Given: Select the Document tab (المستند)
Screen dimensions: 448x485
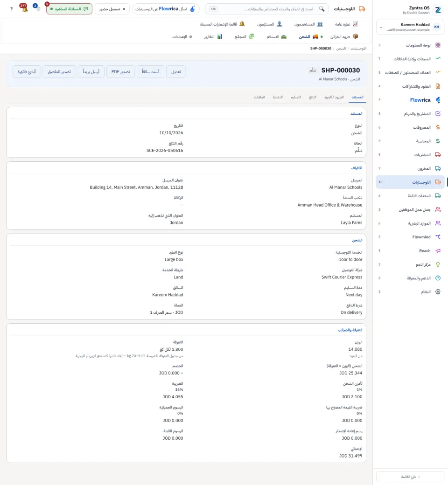Looking at the screenshot, I should 357,97.
